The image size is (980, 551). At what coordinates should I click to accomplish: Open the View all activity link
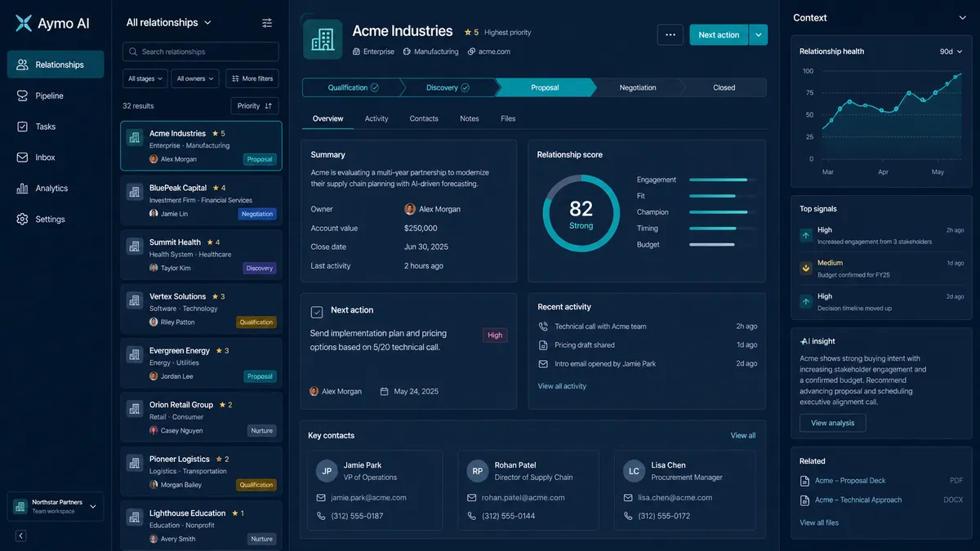click(562, 386)
